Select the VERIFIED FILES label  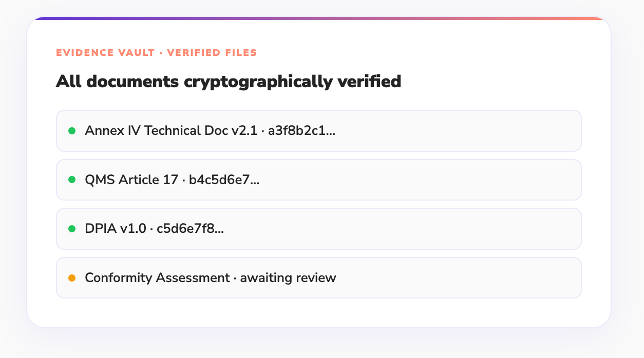click(212, 53)
